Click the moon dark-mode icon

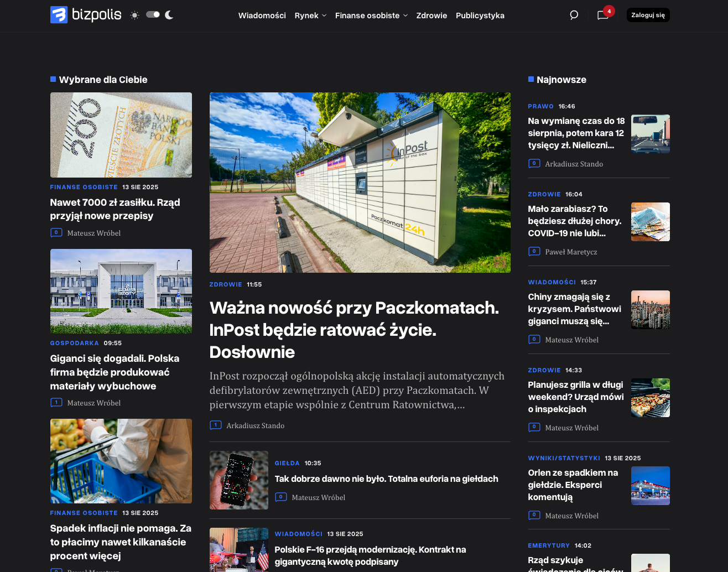coord(169,15)
